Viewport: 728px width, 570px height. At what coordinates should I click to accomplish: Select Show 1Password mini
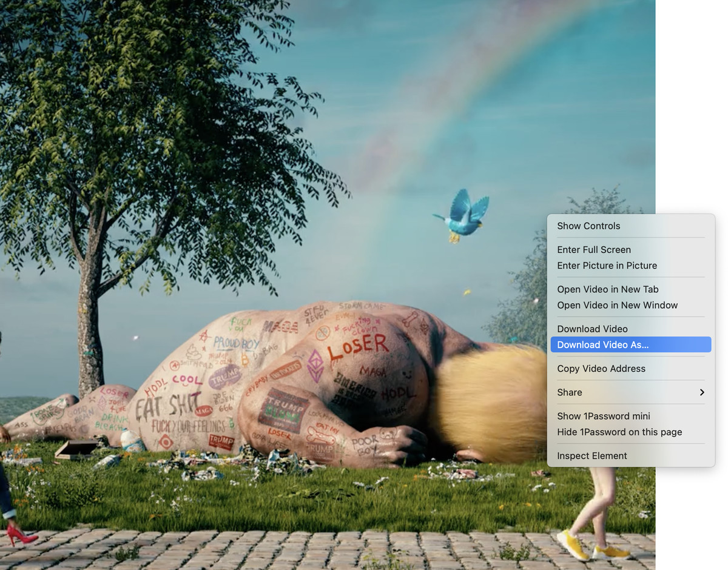tap(603, 416)
